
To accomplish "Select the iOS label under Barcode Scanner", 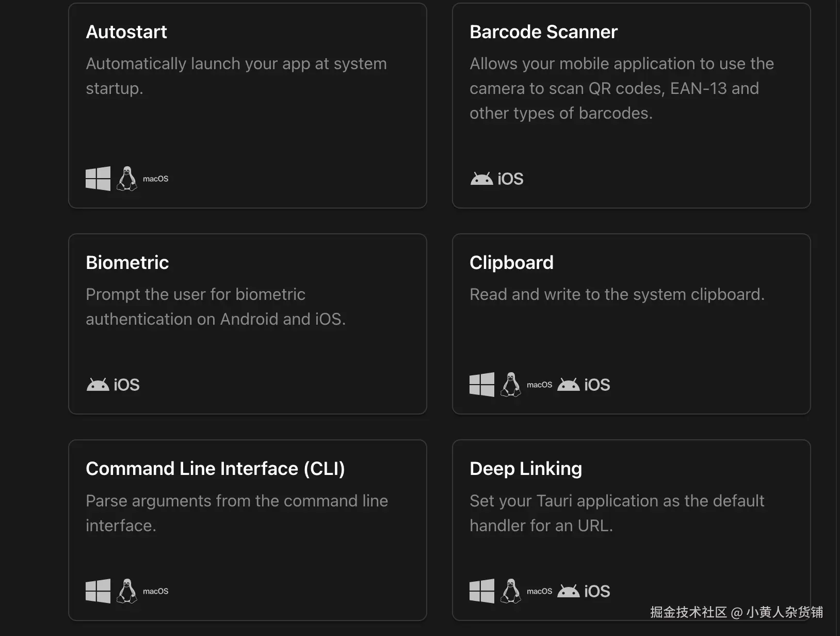I will pos(510,178).
